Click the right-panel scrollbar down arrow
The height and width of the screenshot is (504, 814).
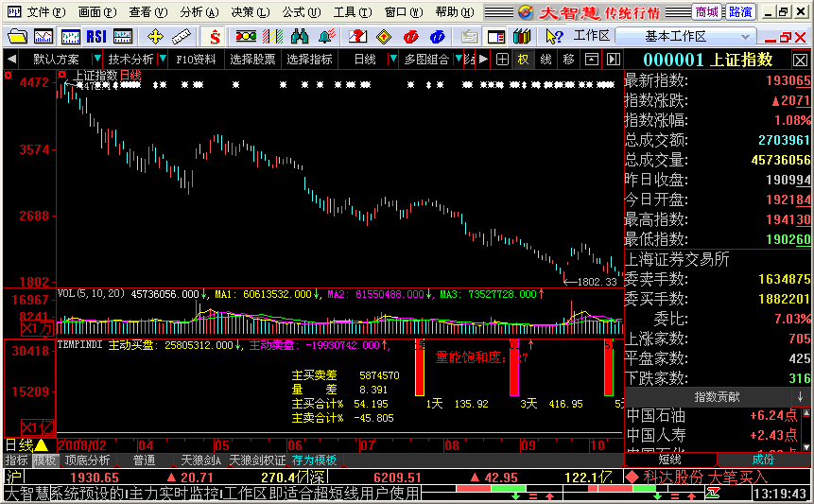[806, 447]
